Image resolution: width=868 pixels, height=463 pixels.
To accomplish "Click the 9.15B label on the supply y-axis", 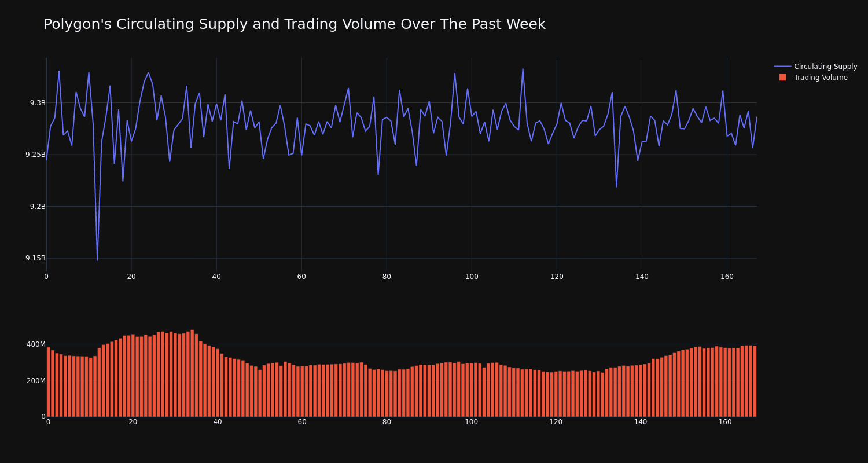I will click(35, 258).
